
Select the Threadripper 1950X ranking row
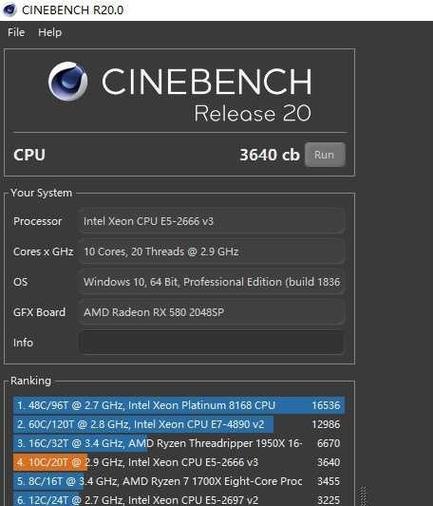(x=179, y=443)
